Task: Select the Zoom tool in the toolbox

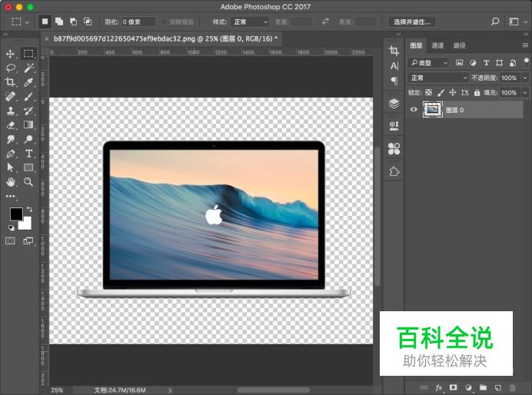Action: tap(28, 182)
